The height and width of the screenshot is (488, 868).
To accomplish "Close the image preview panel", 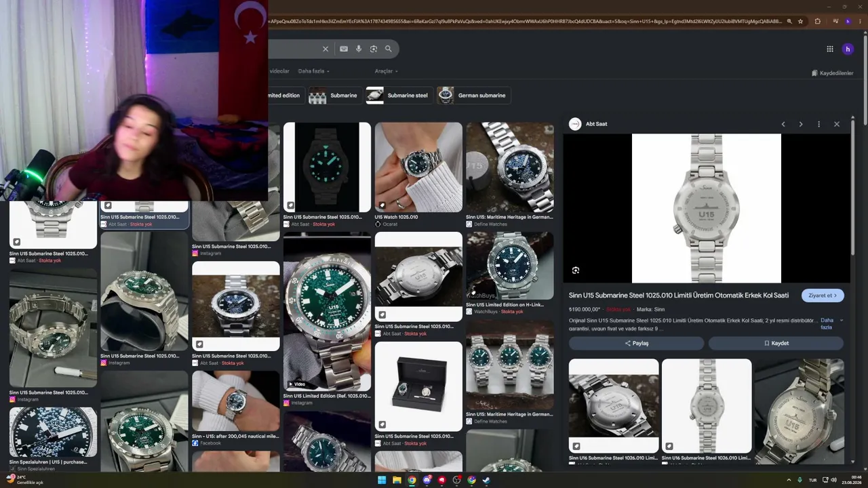I will [837, 124].
